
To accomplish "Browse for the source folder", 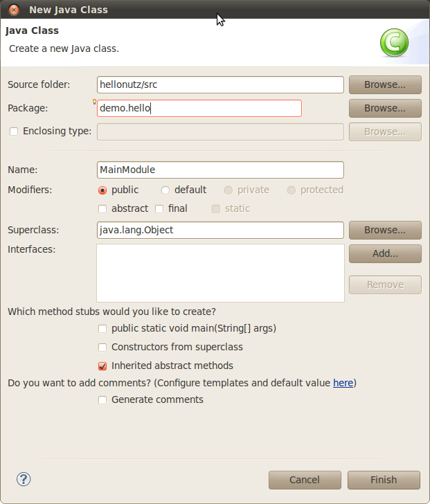I will click(x=385, y=84).
